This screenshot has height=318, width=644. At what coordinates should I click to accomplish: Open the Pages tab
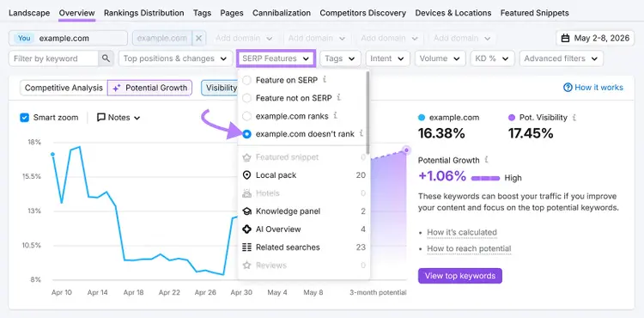click(x=232, y=13)
